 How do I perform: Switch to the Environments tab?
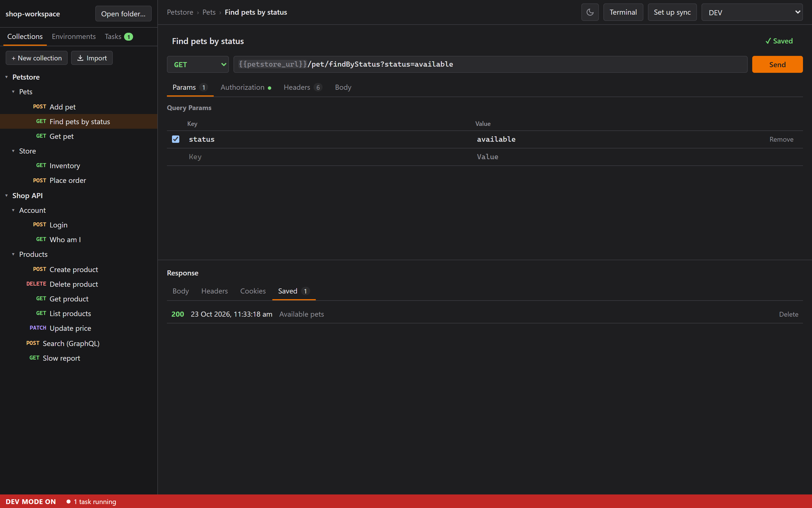pyautogui.click(x=74, y=36)
